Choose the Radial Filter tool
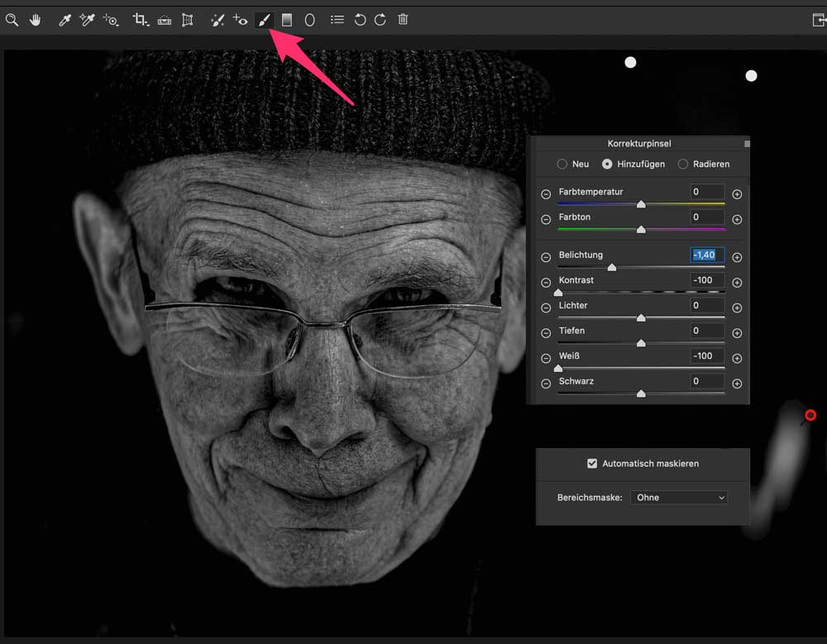The width and height of the screenshot is (827, 644). (x=310, y=20)
